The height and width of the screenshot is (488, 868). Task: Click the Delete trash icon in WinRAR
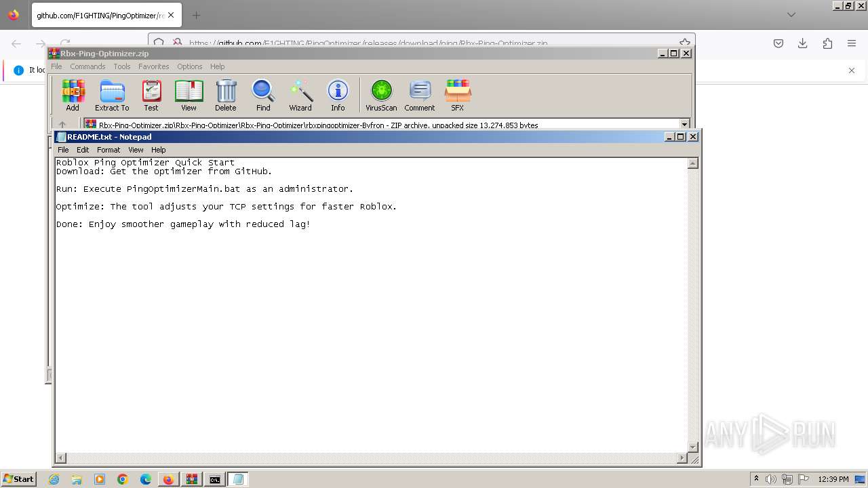coord(226,95)
